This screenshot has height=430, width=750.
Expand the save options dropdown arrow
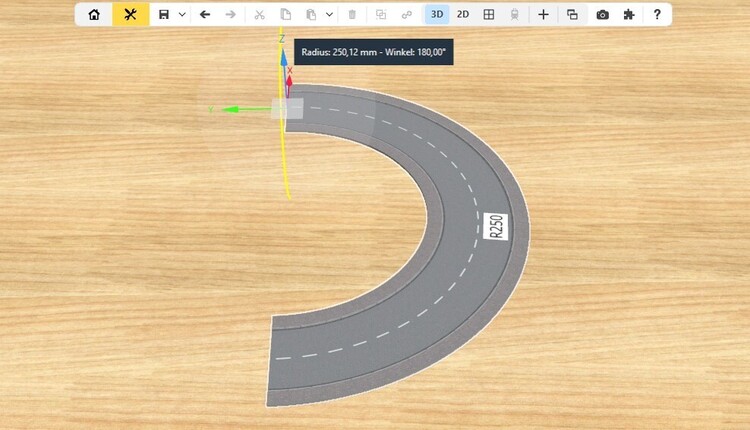pos(181,15)
